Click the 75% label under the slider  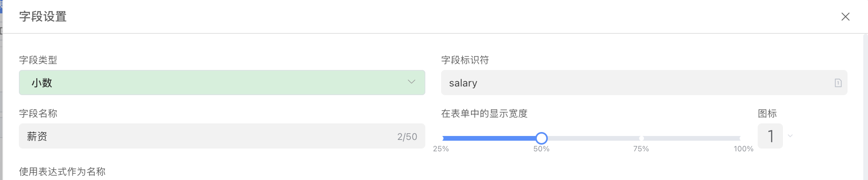641,149
